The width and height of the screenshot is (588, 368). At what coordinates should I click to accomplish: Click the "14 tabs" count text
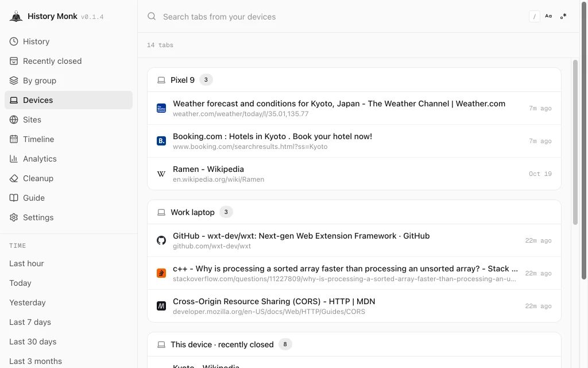(160, 45)
